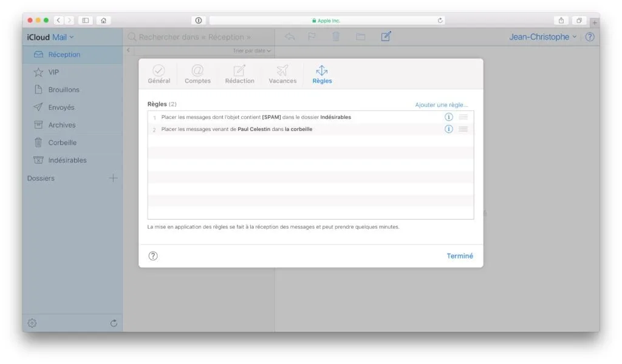
Task: Grab the reorder handle of rule 1
Action: (x=463, y=116)
